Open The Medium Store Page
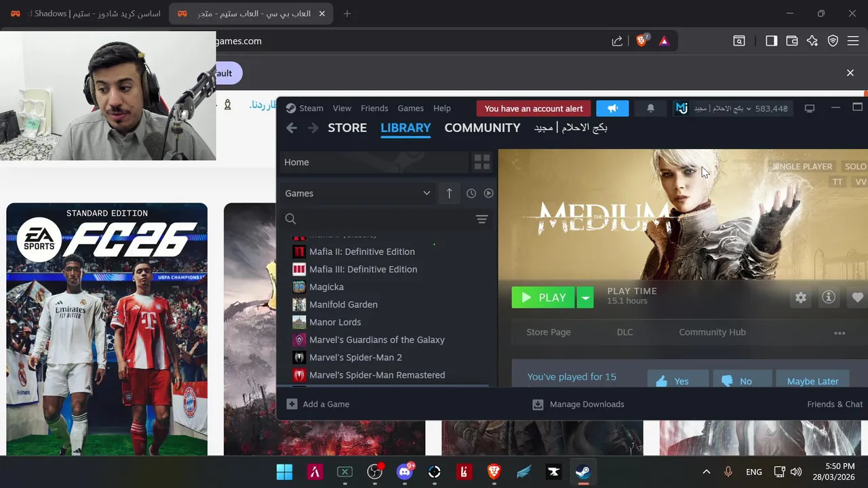This screenshot has width=868, height=488. [549, 332]
